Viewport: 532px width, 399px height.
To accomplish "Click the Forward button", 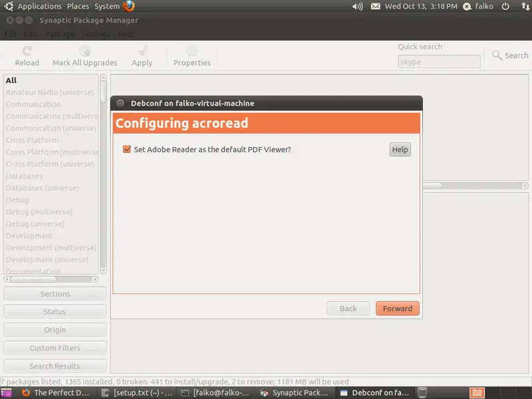I will click(x=398, y=309).
